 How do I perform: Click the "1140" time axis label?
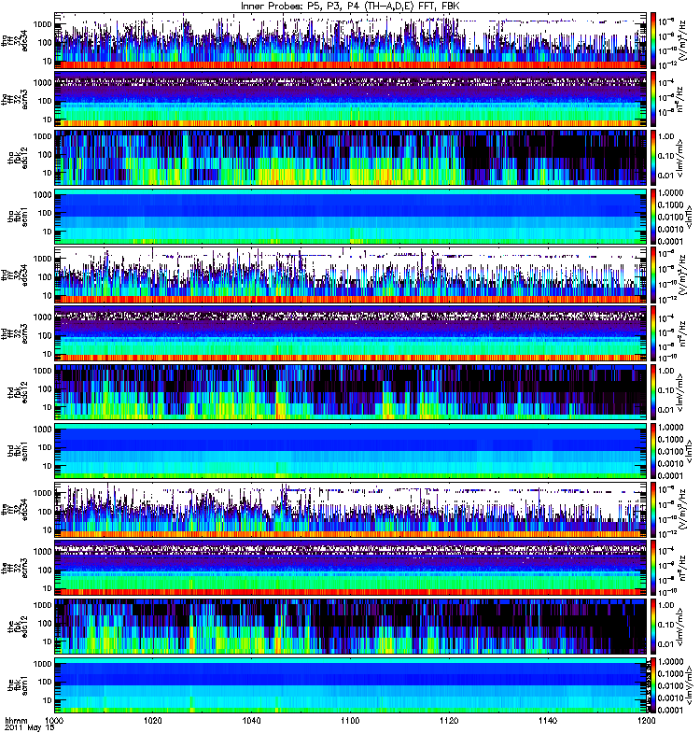[x=548, y=721]
